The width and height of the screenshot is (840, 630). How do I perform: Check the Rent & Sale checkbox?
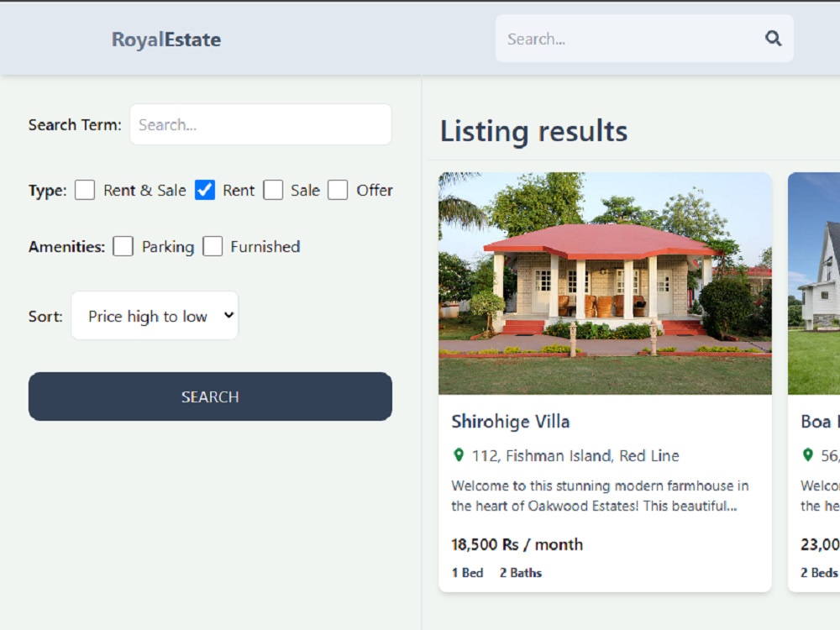(85, 190)
